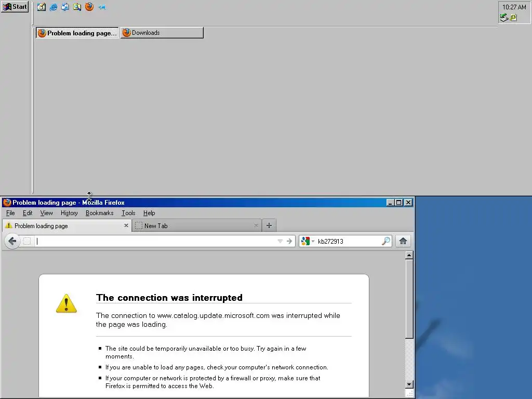
Task: Open the Bookmarks menu in Firefox
Action: 99,213
